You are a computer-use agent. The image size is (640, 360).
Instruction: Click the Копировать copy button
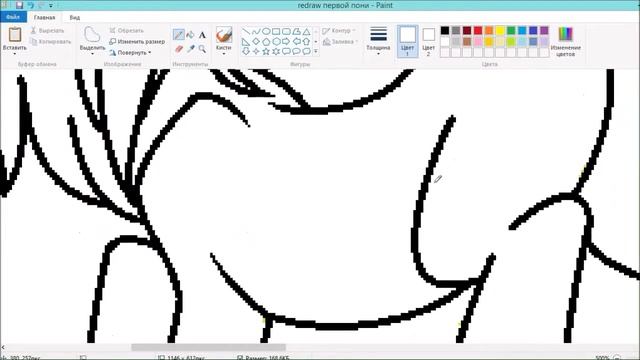pyautogui.click(x=51, y=42)
